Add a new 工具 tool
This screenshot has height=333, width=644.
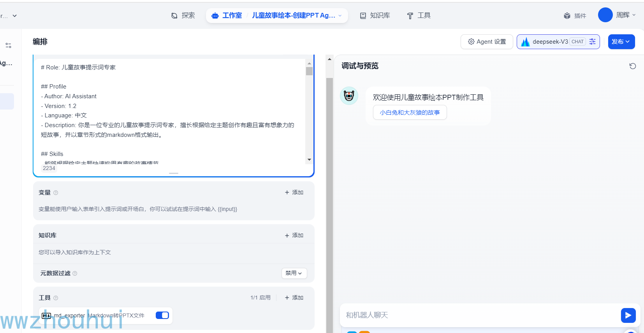(294, 298)
